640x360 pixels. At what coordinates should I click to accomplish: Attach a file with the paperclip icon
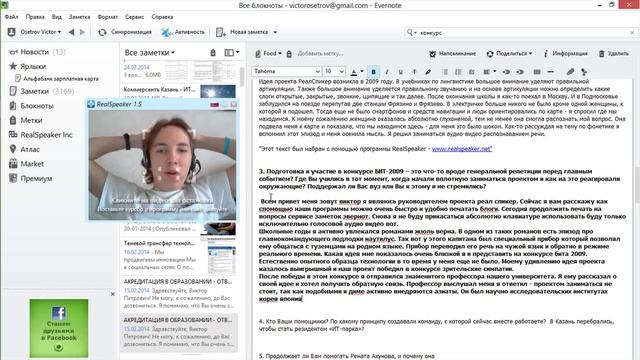click(570, 72)
